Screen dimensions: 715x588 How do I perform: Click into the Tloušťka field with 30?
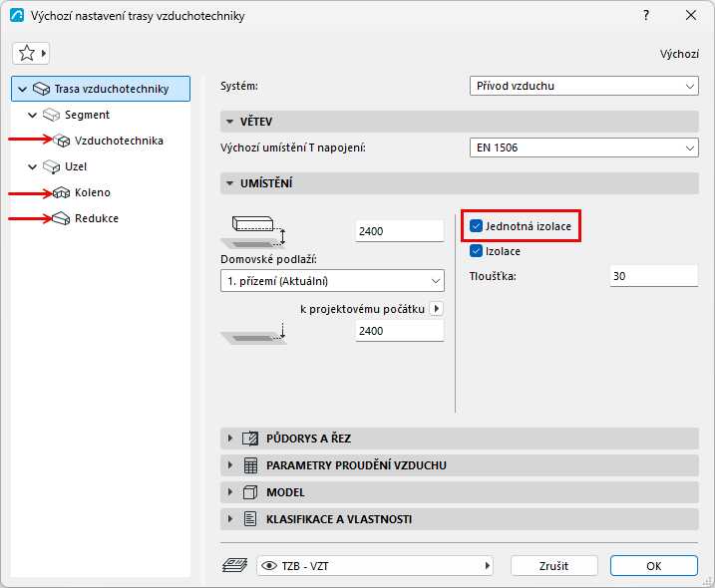pyautogui.click(x=654, y=276)
